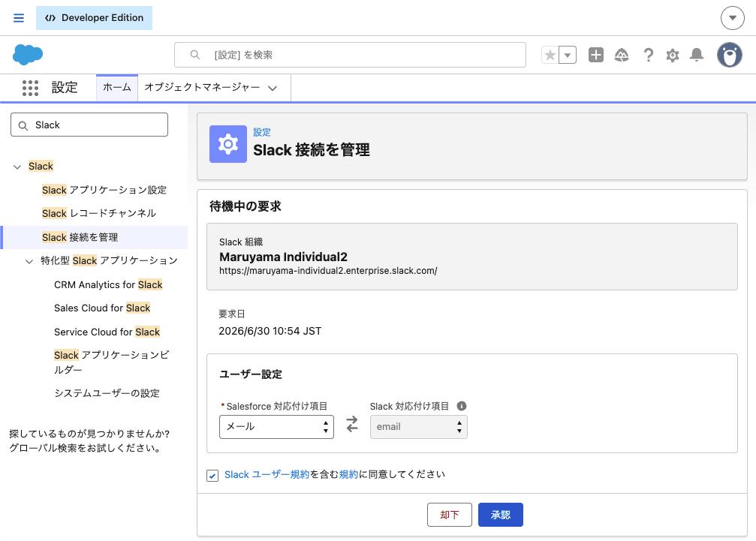Open システムユーザーの設定
Screen dimensions: 756x541
click(107, 393)
